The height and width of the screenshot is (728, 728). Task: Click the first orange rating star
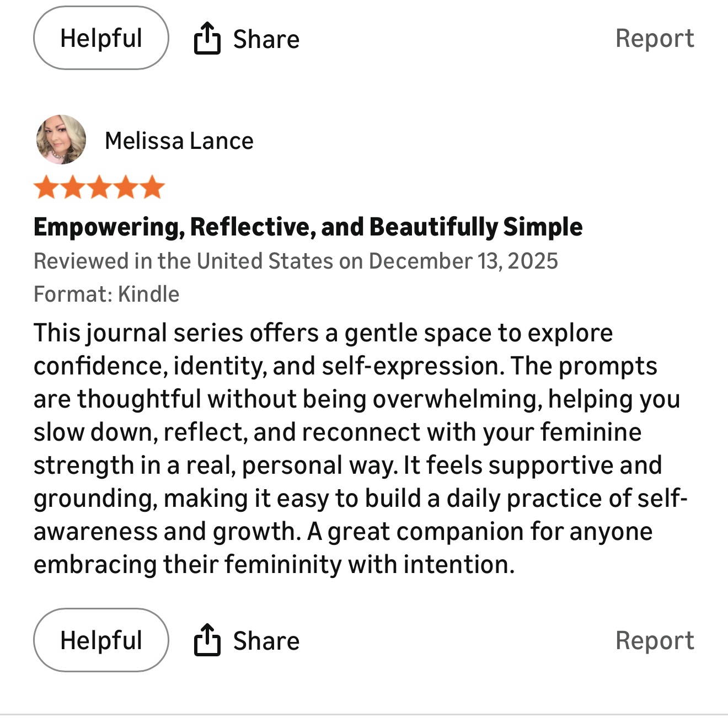tap(46, 188)
